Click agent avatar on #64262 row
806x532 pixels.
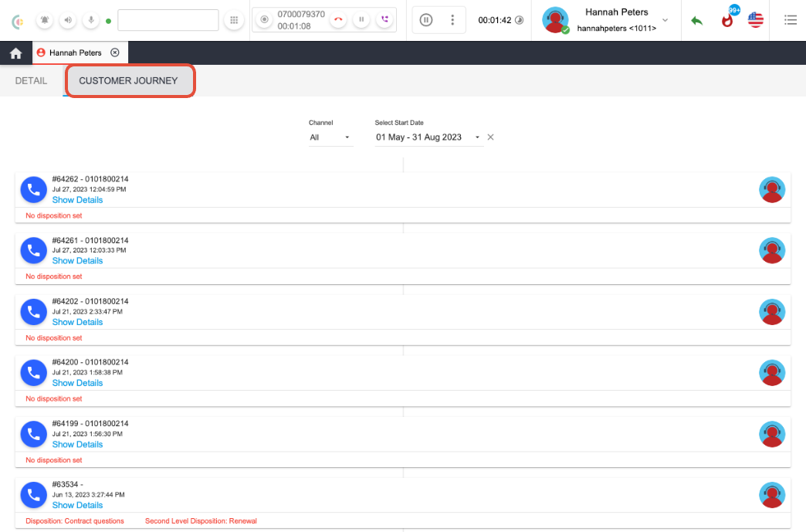[x=772, y=190]
